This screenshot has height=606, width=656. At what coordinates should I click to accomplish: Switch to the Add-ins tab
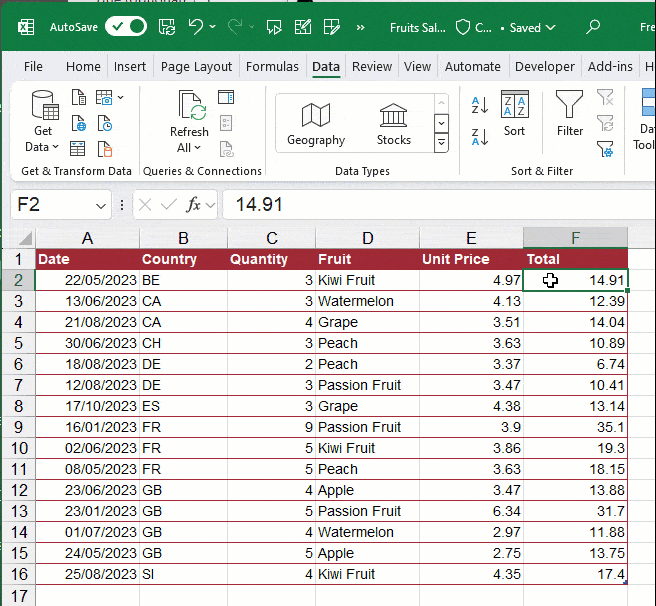(610, 67)
